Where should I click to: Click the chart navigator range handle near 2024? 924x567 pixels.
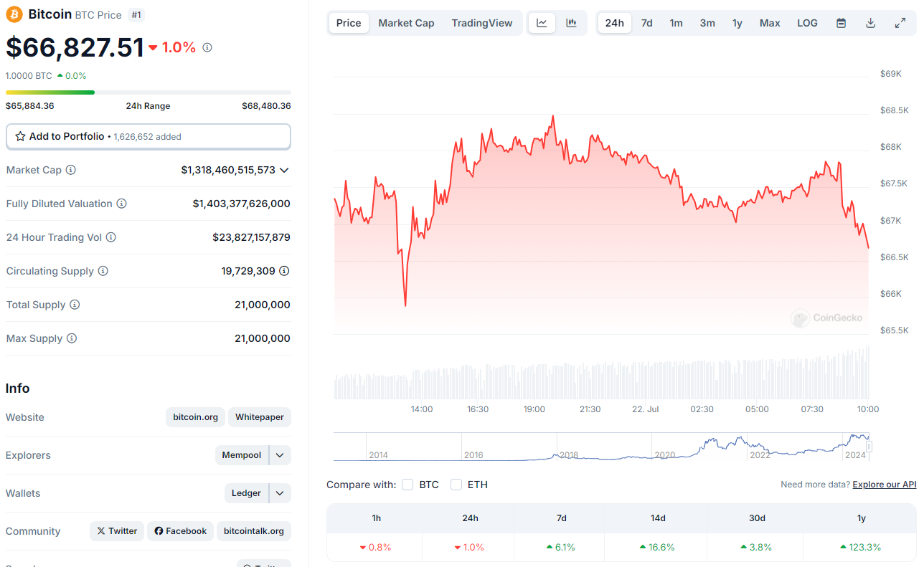click(869, 447)
